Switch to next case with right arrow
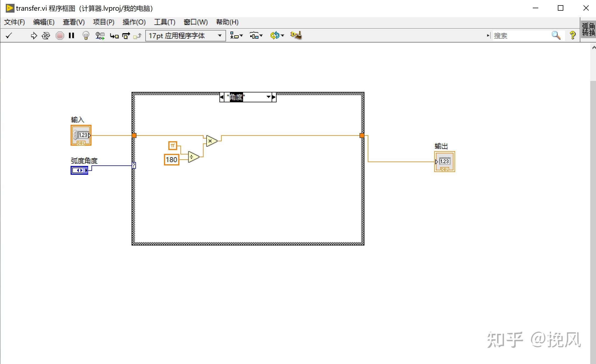The image size is (596, 364). pos(274,97)
